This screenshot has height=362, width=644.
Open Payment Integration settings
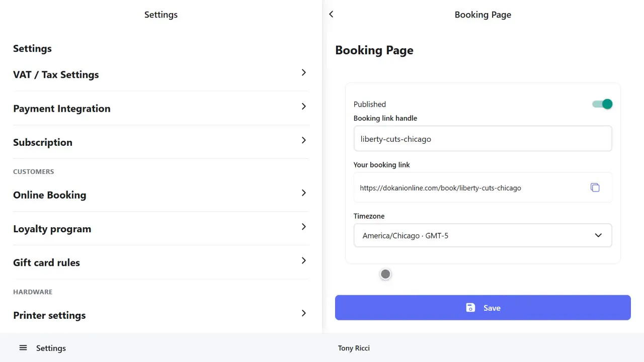pos(160,108)
